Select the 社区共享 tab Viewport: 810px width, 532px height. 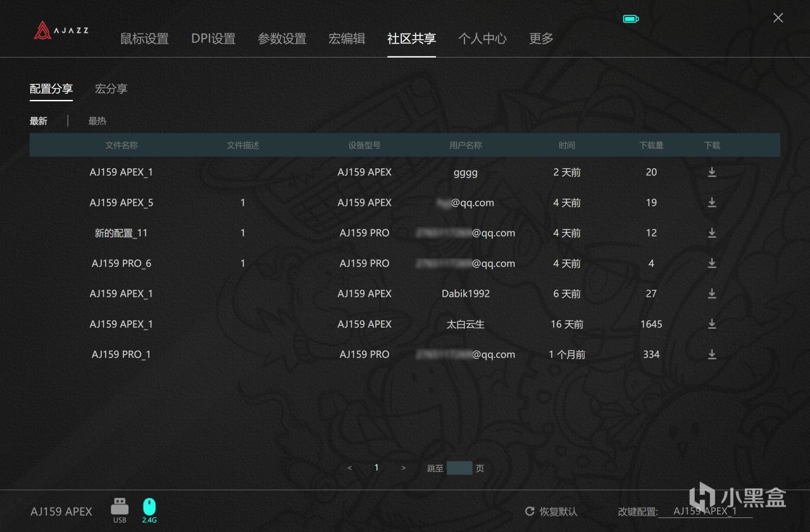[411, 39]
